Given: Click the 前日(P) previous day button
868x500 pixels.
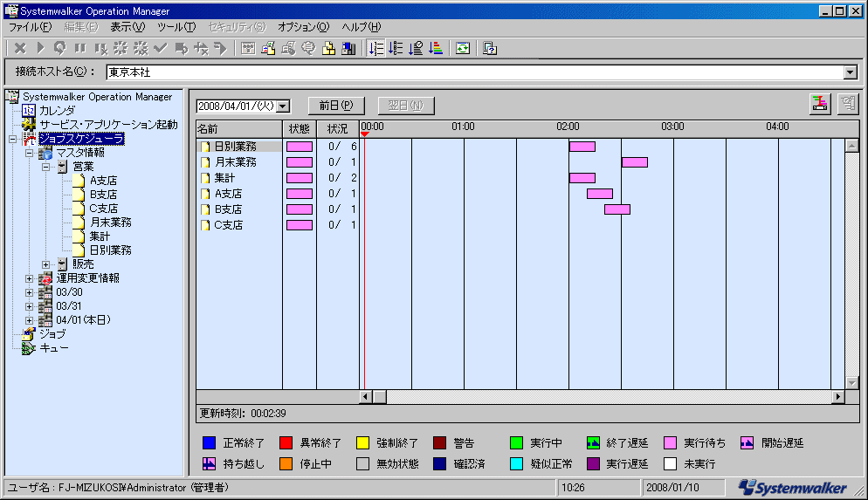Looking at the screenshot, I should pos(336,105).
